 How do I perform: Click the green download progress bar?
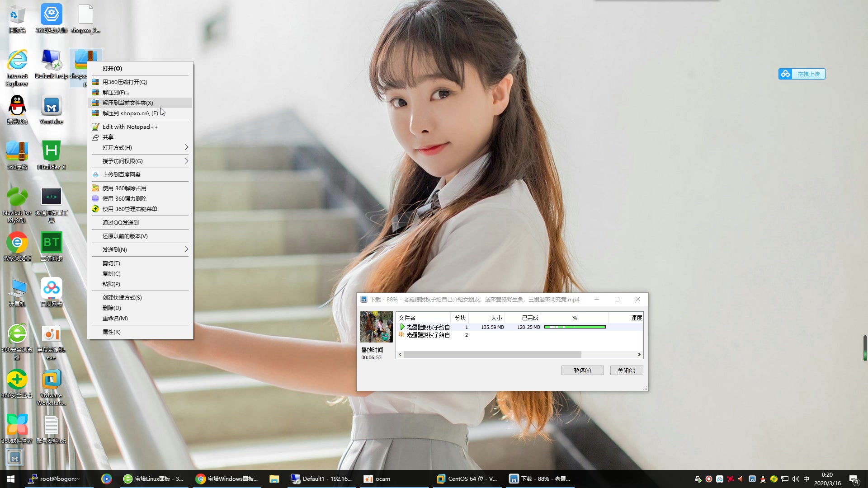575,327
